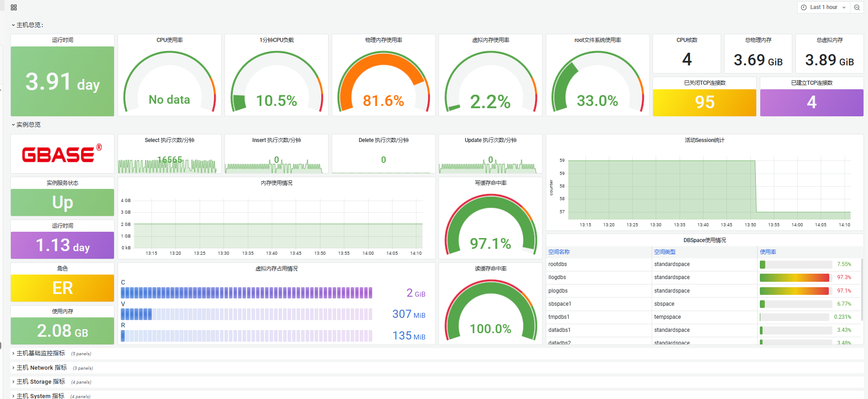Expand the 主机 Network 指标 row
Viewport: 868px width, 399px height.
point(41,368)
